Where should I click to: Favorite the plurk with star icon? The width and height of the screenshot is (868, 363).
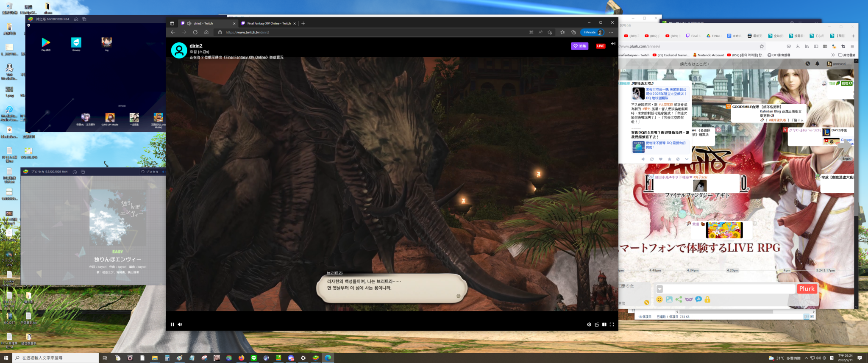(669, 159)
